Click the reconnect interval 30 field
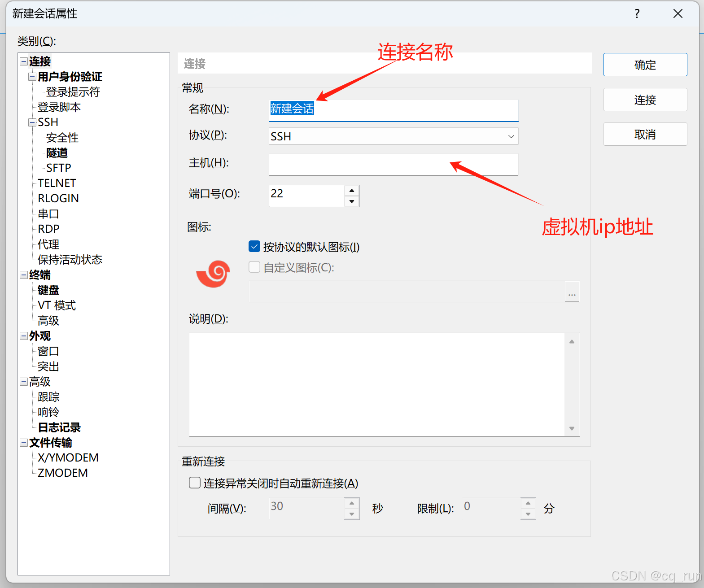Image resolution: width=704 pixels, height=588 pixels. pyautogui.click(x=306, y=509)
